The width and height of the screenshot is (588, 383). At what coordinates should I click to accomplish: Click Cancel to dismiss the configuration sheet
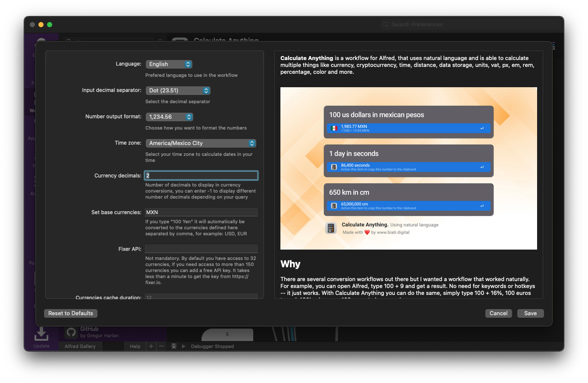point(498,313)
